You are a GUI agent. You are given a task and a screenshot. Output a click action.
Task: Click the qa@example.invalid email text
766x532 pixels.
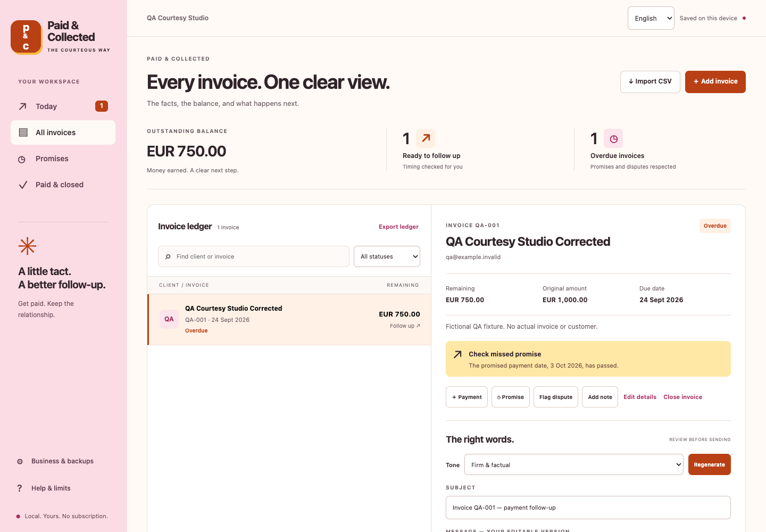473,257
